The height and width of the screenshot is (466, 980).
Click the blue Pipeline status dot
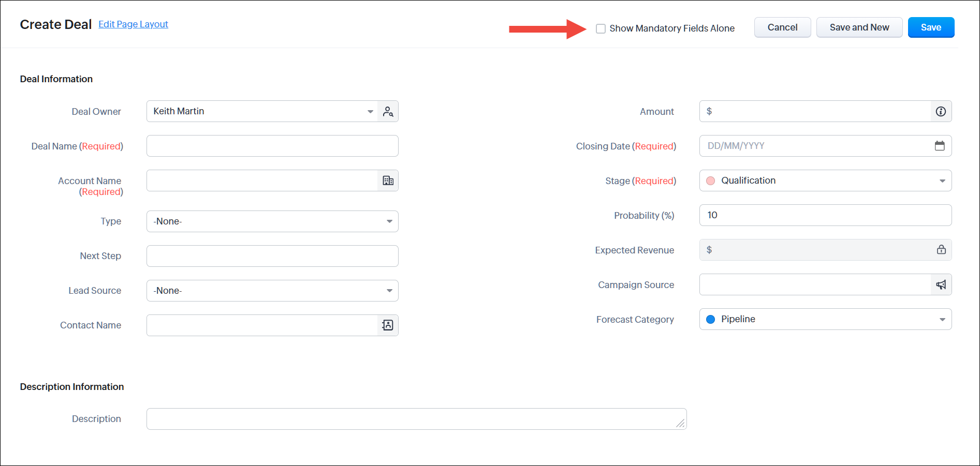pyautogui.click(x=710, y=319)
